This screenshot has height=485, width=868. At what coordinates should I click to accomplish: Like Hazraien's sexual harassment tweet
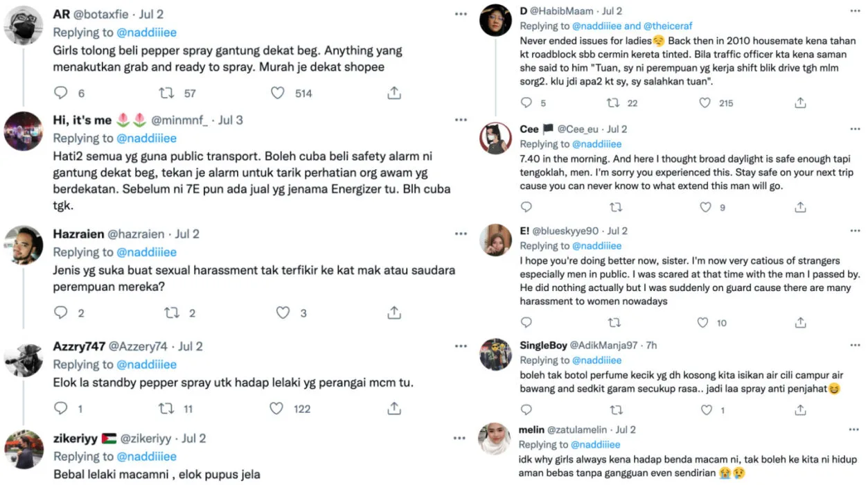click(283, 313)
